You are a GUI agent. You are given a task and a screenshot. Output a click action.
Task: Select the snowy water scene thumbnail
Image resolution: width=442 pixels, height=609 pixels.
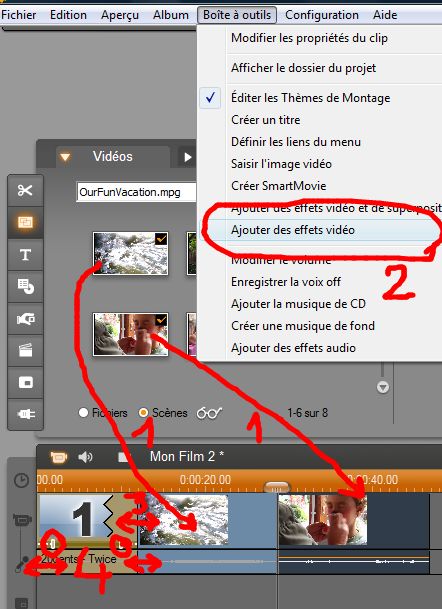[x=131, y=253]
